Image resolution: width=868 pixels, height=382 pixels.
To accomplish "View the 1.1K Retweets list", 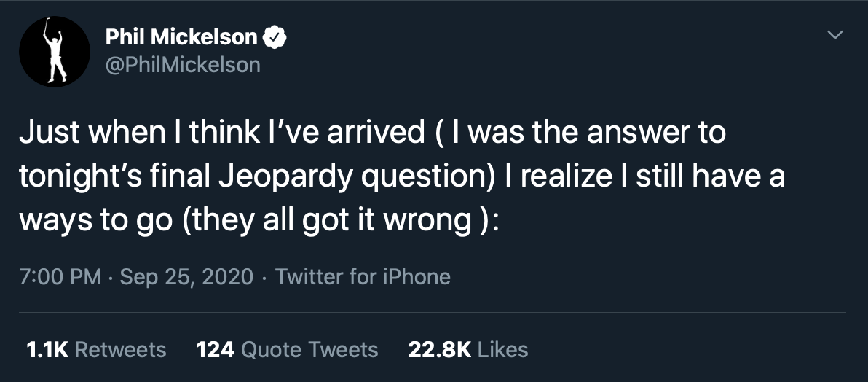I will click(96, 349).
